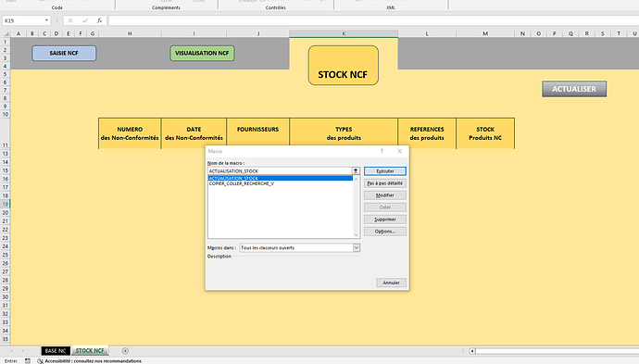
Task: Click the Contrôles ribbon group label
Action: [x=275, y=7]
